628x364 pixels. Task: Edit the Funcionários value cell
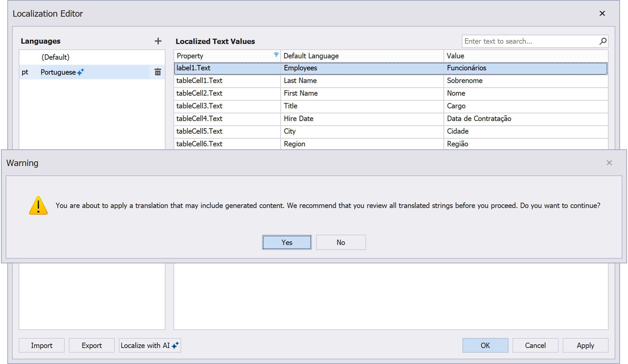[526, 68]
